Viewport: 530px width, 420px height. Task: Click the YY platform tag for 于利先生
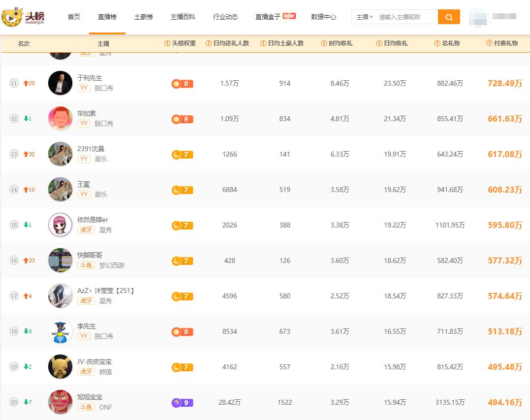(x=84, y=88)
